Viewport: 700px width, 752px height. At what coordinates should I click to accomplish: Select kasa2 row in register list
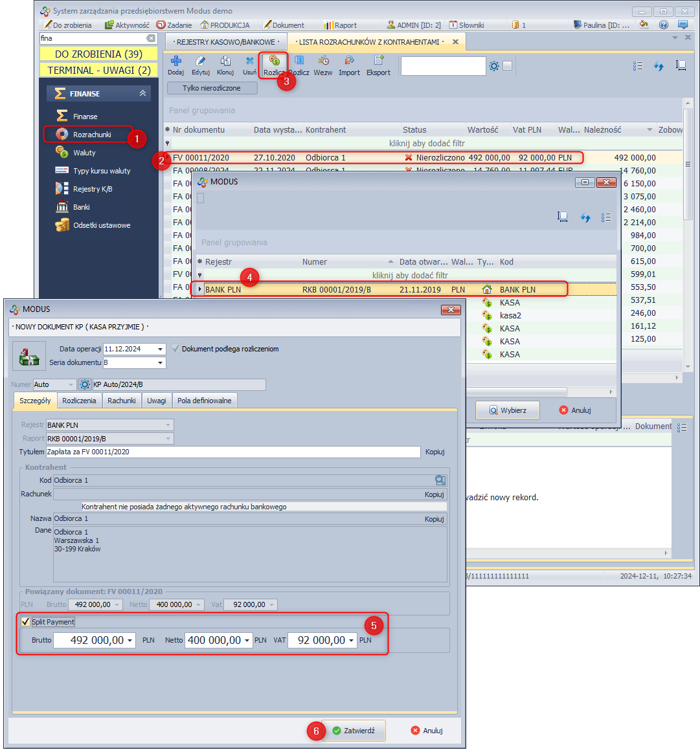click(510, 316)
